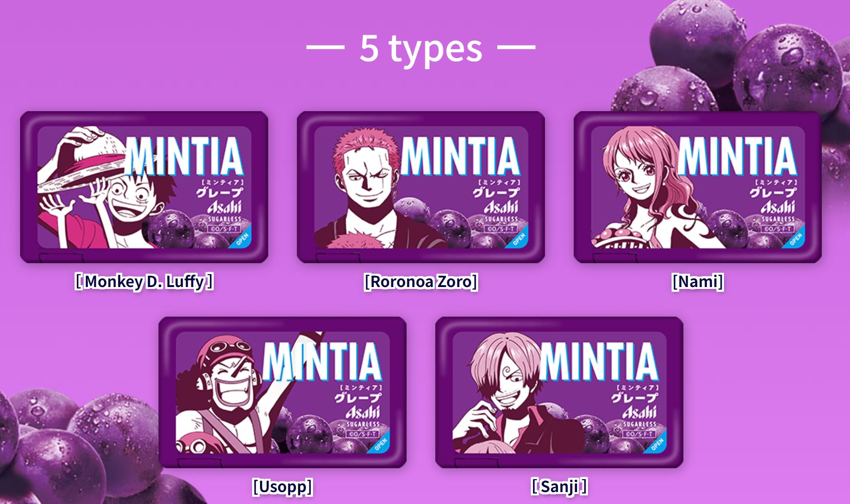Click the blue OPEN corner on Zoro case
850x504 pixels.
520,239
